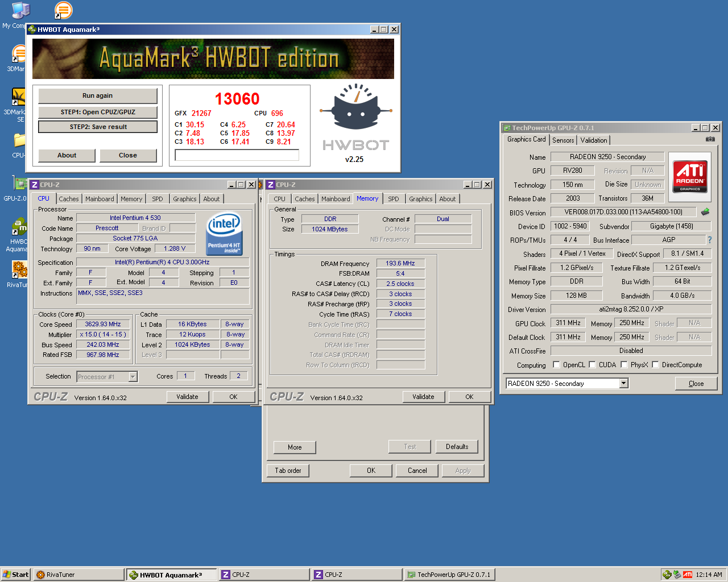Click the BIOS Version field in GPU-Z
Screen dimensions: 728x582
(x=623, y=212)
